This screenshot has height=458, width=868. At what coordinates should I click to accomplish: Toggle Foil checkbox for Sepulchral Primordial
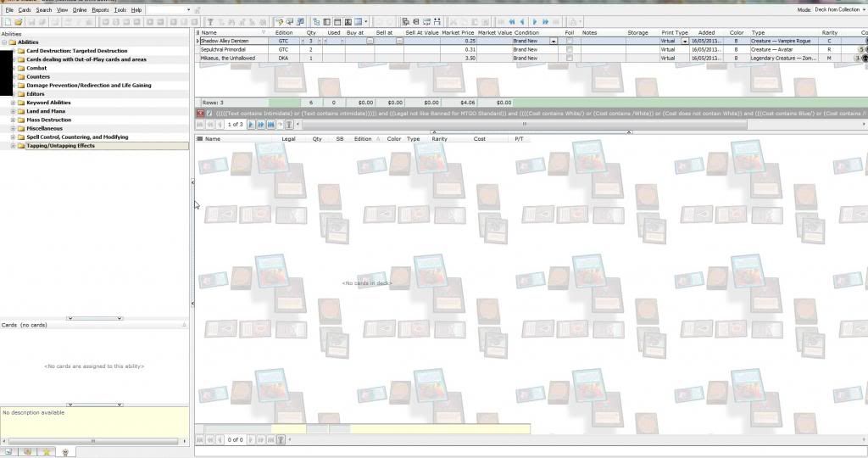coord(569,49)
